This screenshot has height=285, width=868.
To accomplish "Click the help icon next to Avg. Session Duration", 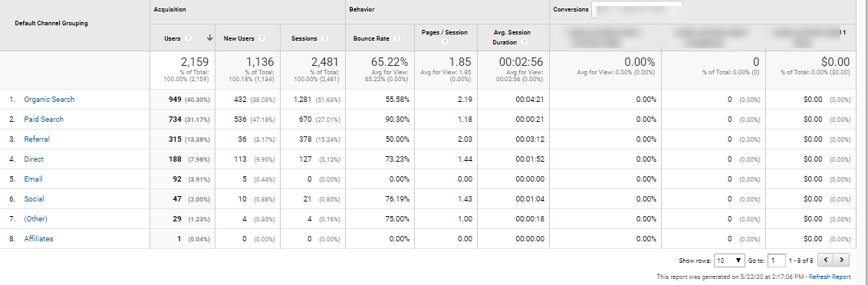I will pos(524,42).
